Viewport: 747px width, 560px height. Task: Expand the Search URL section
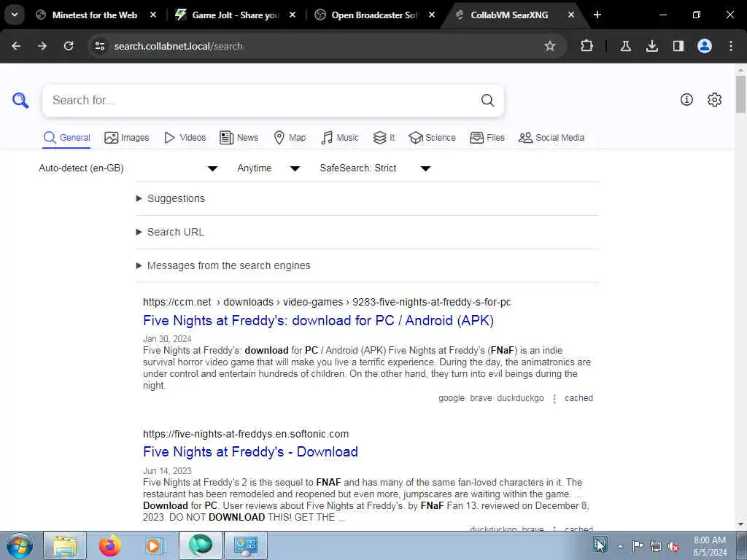point(175,232)
